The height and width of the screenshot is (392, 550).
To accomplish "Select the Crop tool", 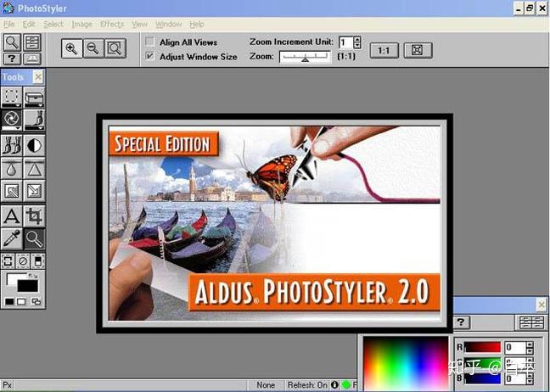I will pos(34,216).
